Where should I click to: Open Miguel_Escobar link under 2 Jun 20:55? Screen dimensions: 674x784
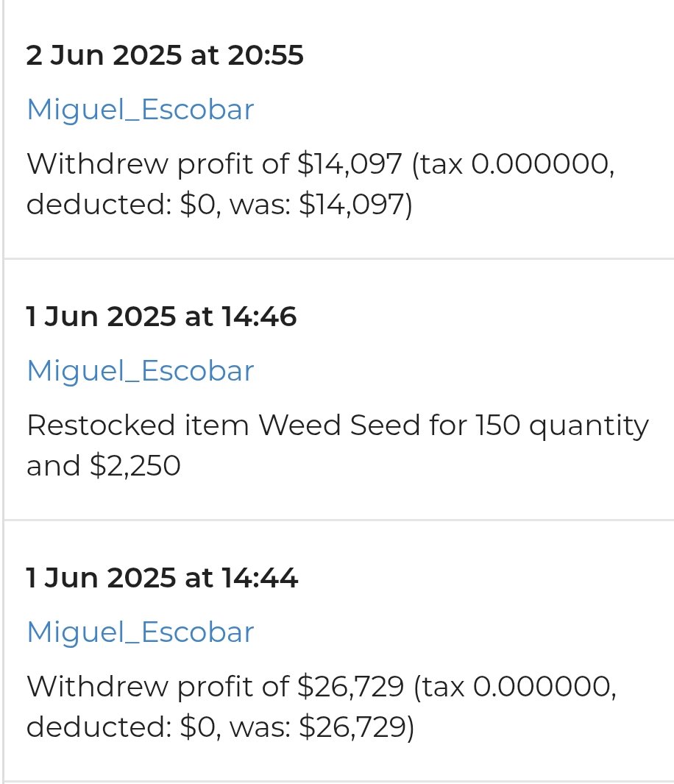[141, 110]
